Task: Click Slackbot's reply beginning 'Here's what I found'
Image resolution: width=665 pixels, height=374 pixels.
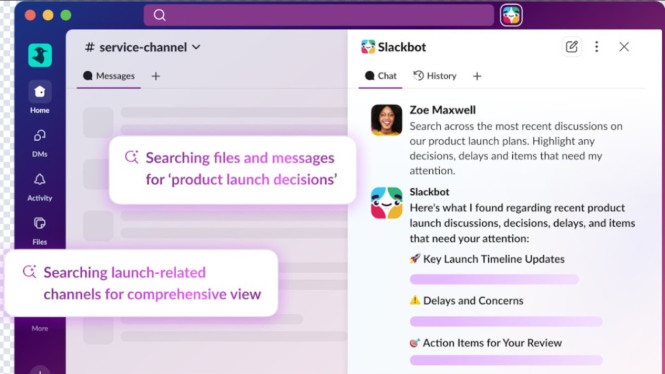Action: [x=522, y=223]
